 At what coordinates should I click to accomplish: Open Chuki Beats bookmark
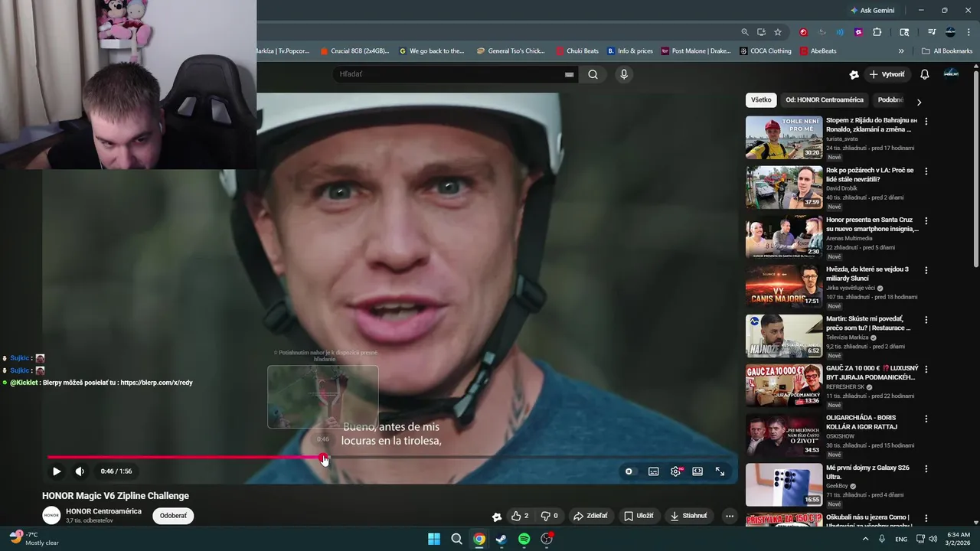(577, 51)
